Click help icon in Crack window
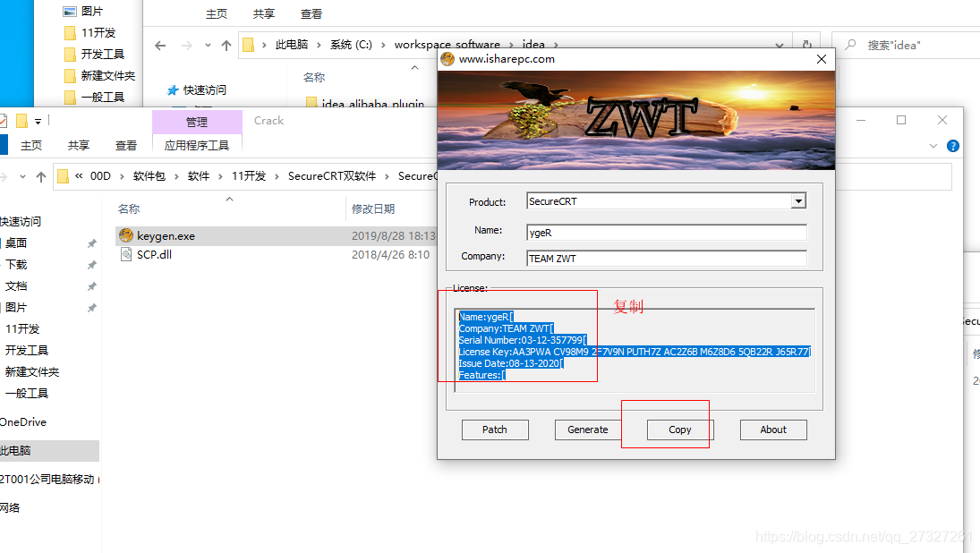The width and height of the screenshot is (980, 553). [x=953, y=146]
